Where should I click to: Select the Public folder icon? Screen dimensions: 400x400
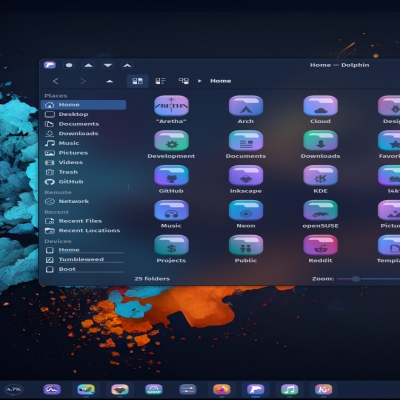pos(246,245)
